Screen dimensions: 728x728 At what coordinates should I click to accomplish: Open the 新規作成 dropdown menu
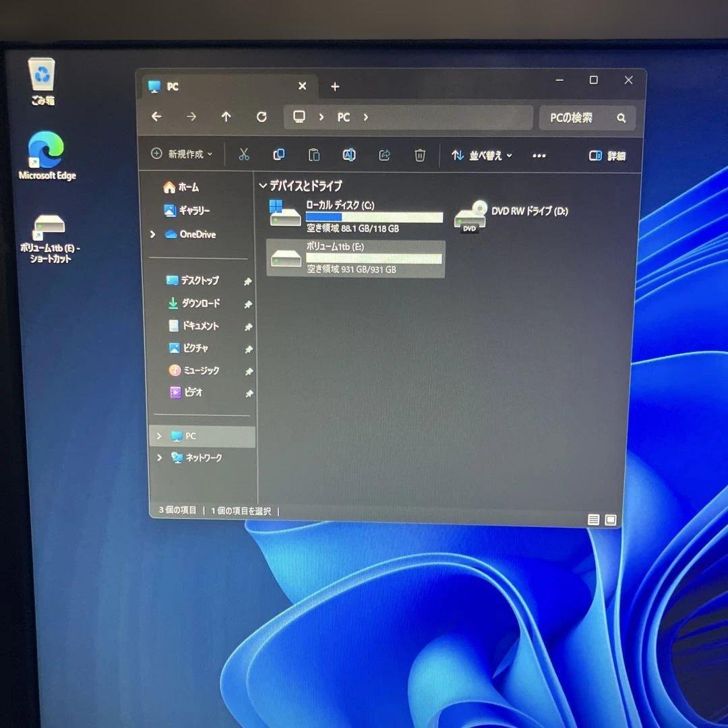[x=182, y=154]
